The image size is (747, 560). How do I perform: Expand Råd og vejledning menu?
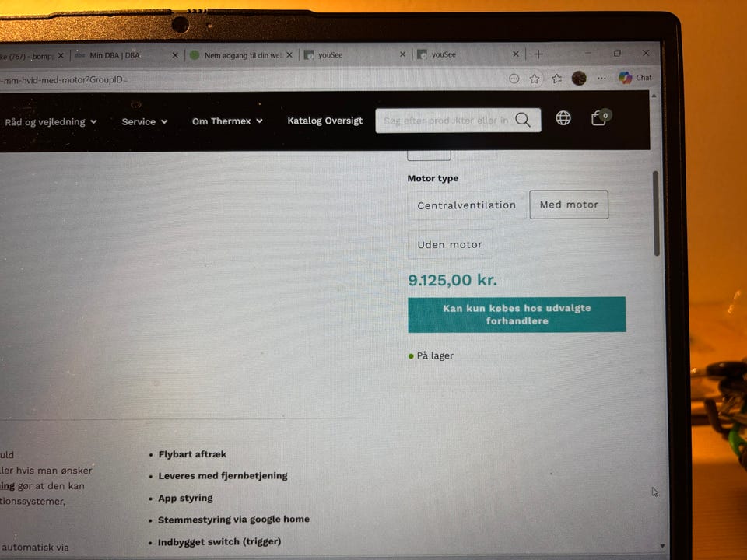coord(51,122)
